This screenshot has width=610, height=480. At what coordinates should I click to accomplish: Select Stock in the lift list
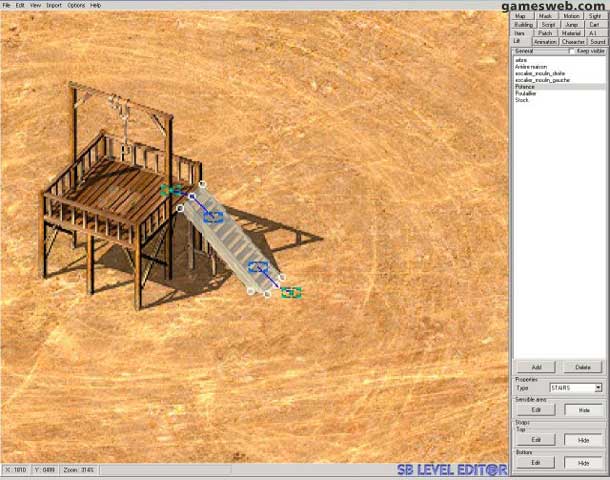[522, 100]
